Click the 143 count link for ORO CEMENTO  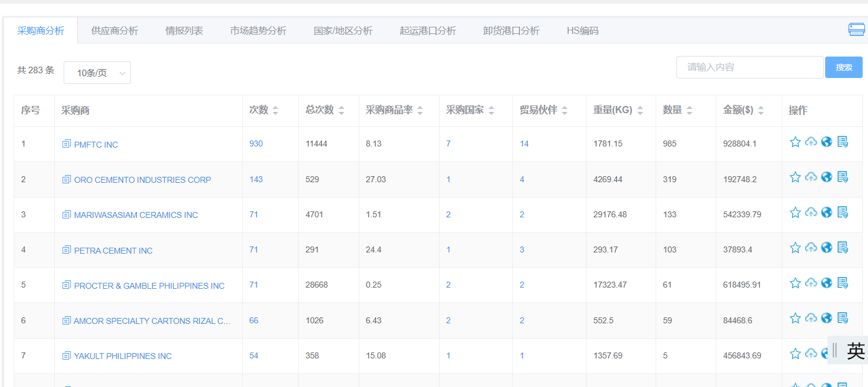point(256,179)
